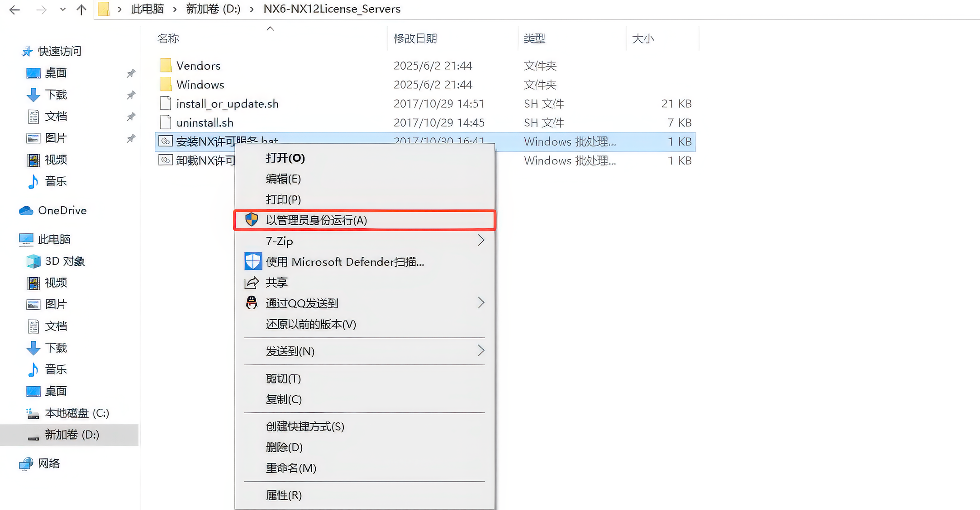Open the recent locations dropdown arrow
The width and height of the screenshot is (980, 510).
[62, 9]
